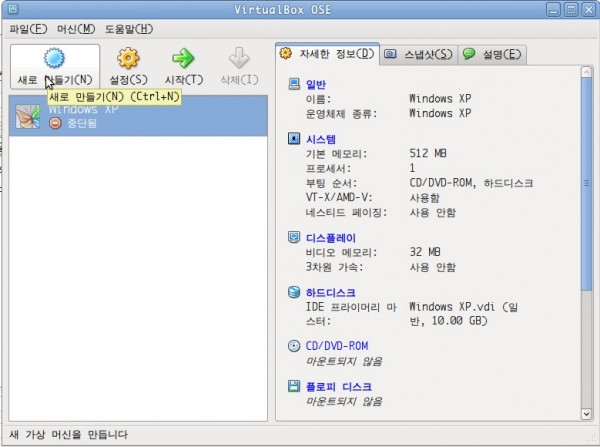Click 마운트되지 않음 under 플로피 디스크
600x447 pixels.
click(344, 401)
